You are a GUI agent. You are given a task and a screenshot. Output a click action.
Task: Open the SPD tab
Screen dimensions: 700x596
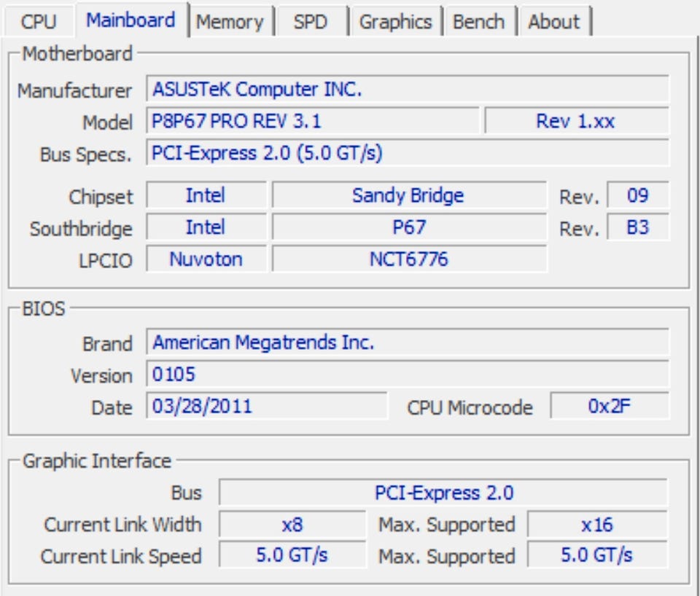tap(311, 21)
